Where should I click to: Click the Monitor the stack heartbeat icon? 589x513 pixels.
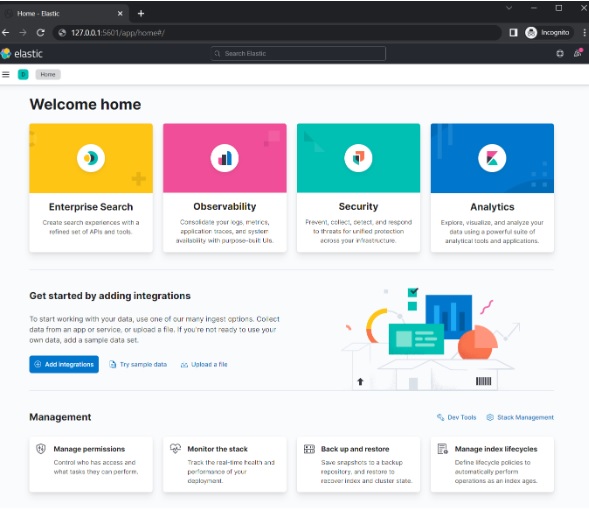[x=175, y=448]
